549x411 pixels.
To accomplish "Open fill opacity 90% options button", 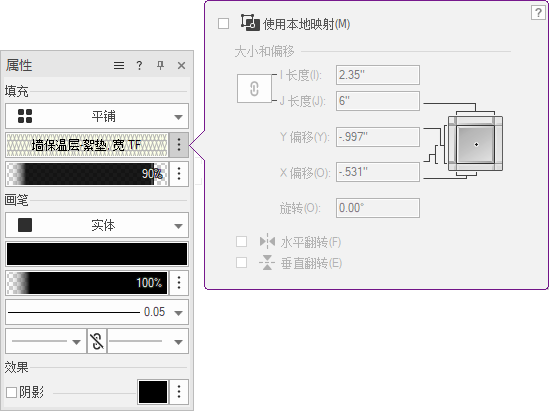I will coord(179,174).
